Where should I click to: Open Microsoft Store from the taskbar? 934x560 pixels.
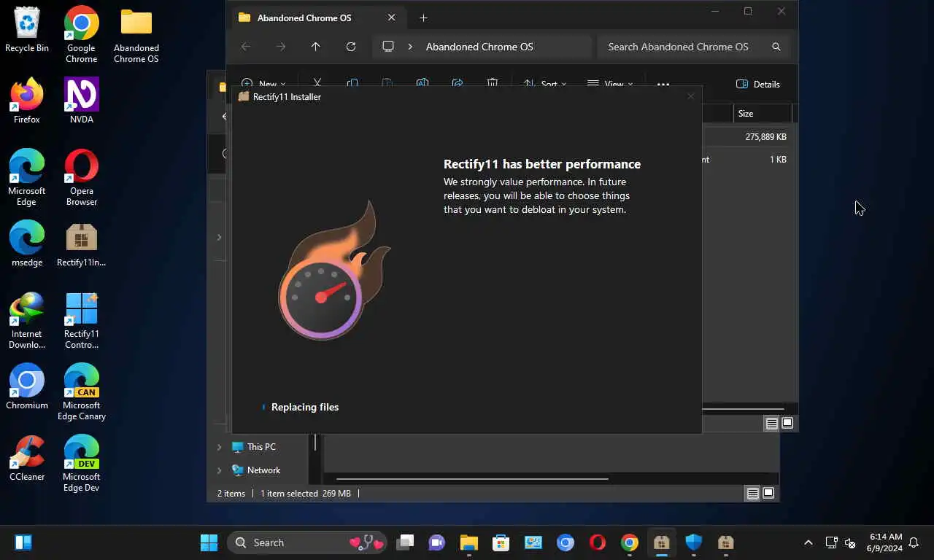click(x=501, y=542)
